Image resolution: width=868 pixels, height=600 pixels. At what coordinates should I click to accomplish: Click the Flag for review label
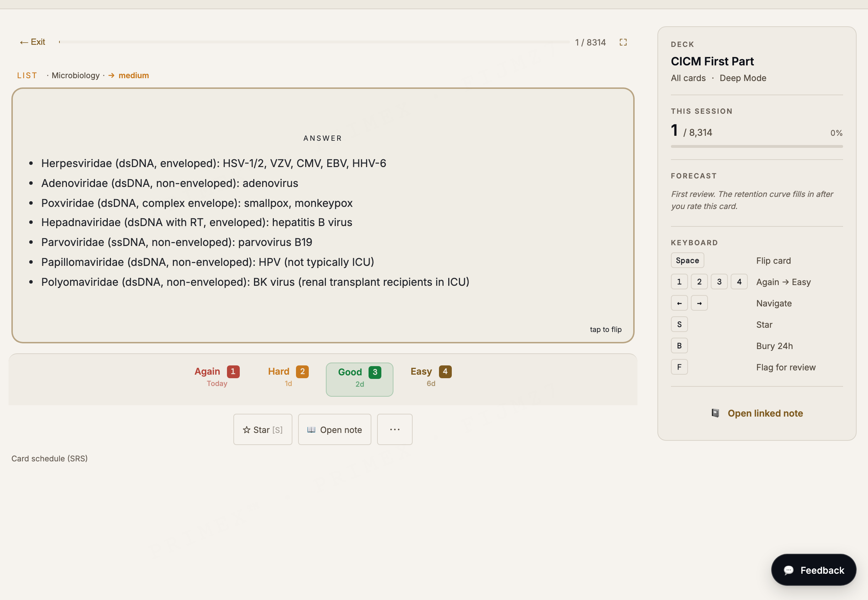786,367
